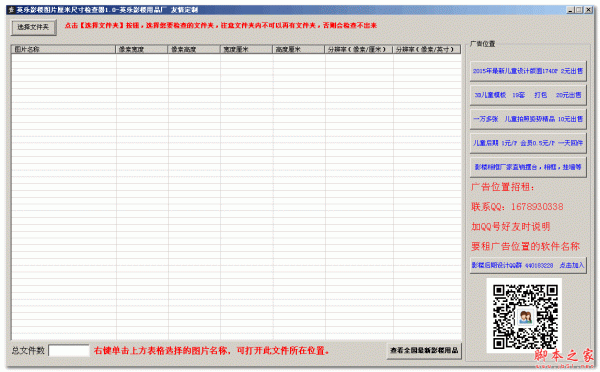Select the 像素宽度 column header
This screenshot has height=372, width=600.
pyautogui.click(x=142, y=49)
